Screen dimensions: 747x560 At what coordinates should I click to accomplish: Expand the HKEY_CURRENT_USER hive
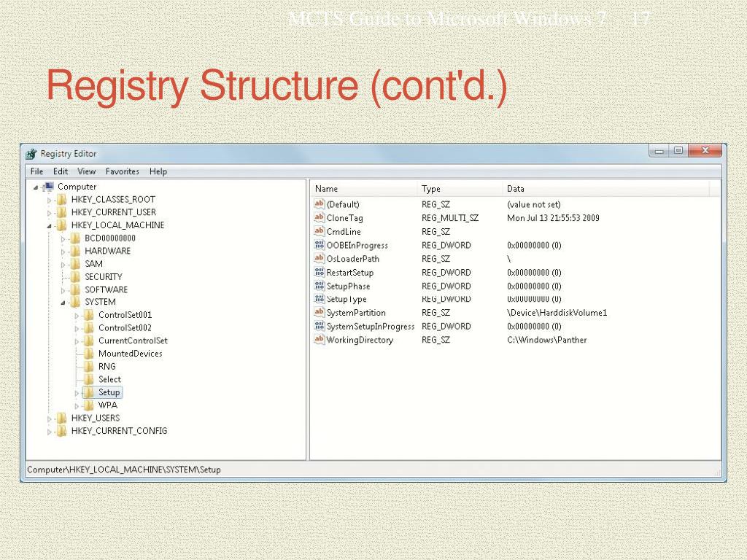(x=49, y=213)
